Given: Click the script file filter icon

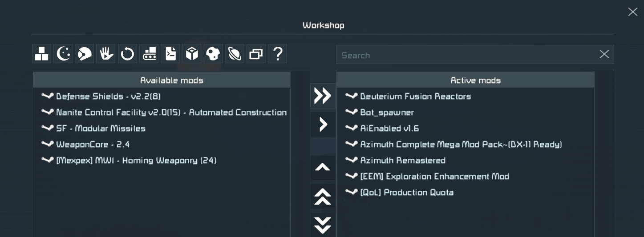Looking at the screenshot, I should coord(170,54).
